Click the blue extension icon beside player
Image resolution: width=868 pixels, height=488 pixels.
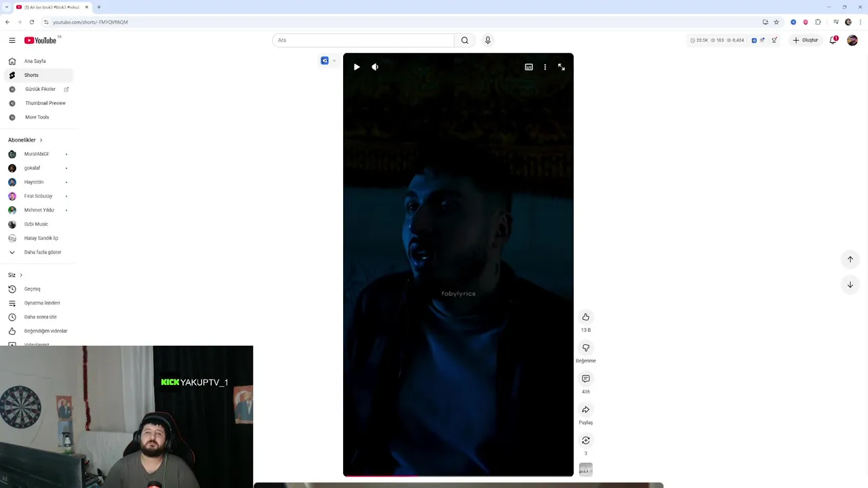click(325, 60)
